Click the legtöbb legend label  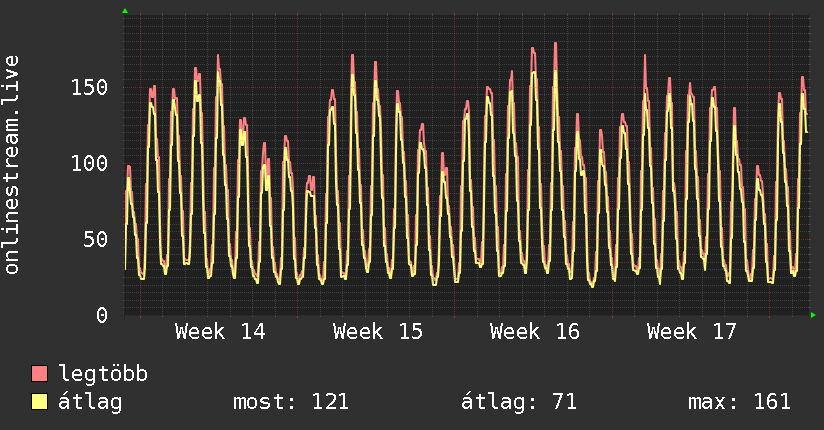103,373
